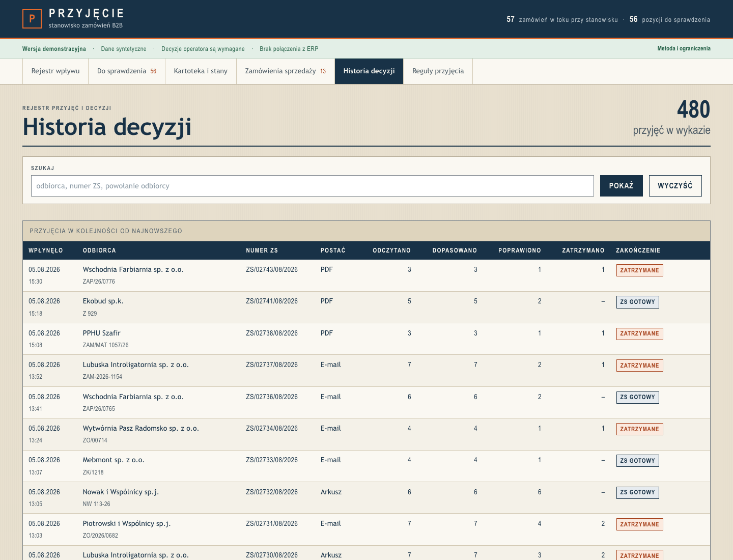This screenshot has width=733, height=560.
Task: Click recipient Wytwórnia Pasz Radomsko sp. z o.o.
Action: (x=141, y=429)
